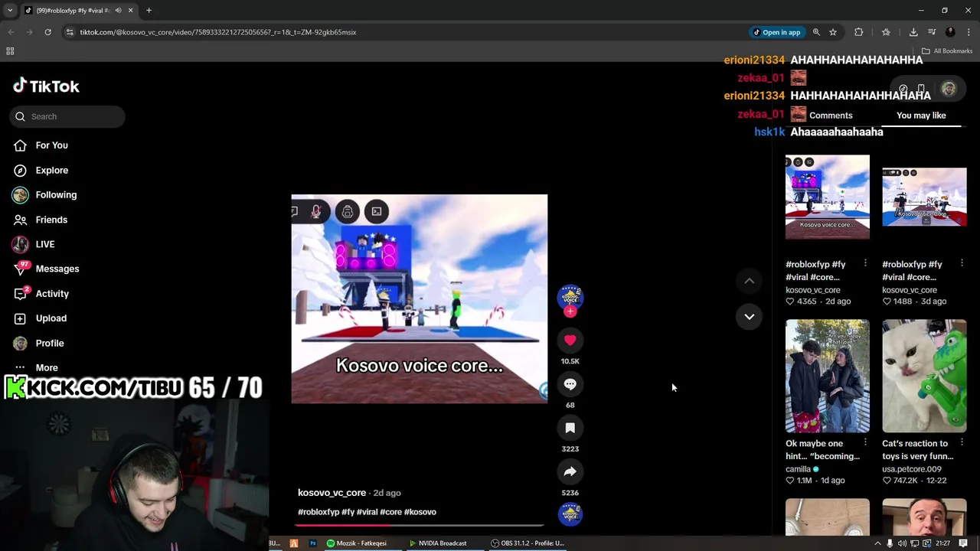Switch to the You may like tab
The image size is (980, 551).
click(921, 116)
